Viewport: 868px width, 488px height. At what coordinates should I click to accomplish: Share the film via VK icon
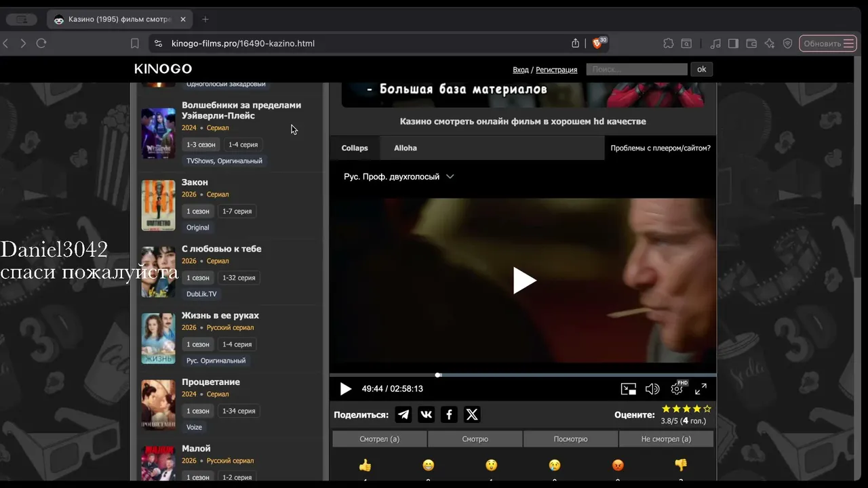427,415
